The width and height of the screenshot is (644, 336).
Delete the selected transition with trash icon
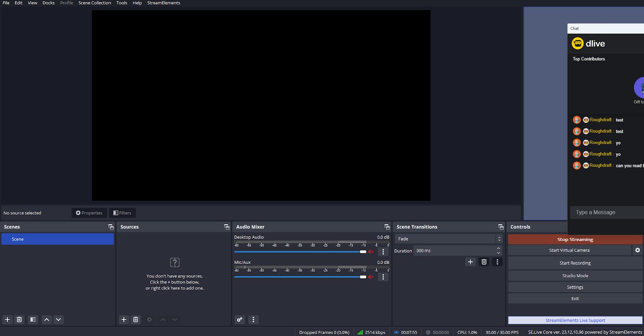tap(484, 262)
